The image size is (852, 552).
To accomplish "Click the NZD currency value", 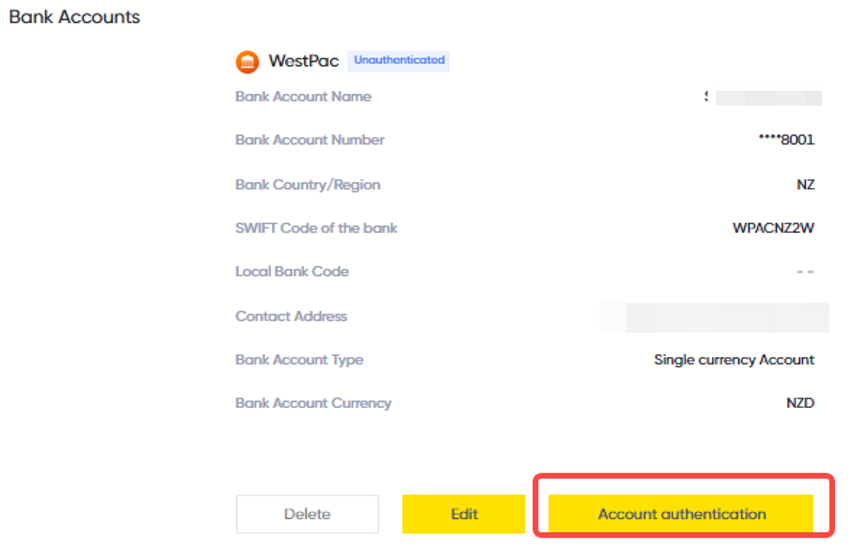I will pos(800,403).
